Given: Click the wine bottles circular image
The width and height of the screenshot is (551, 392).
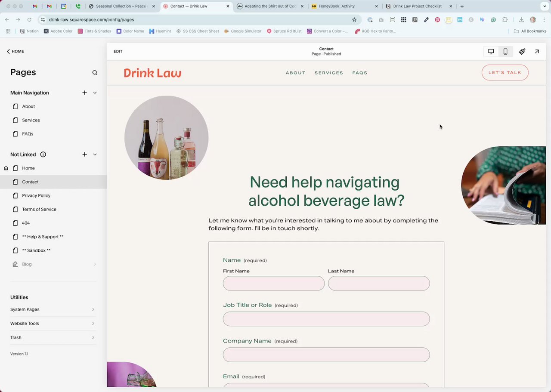Looking at the screenshot, I should tap(166, 138).
